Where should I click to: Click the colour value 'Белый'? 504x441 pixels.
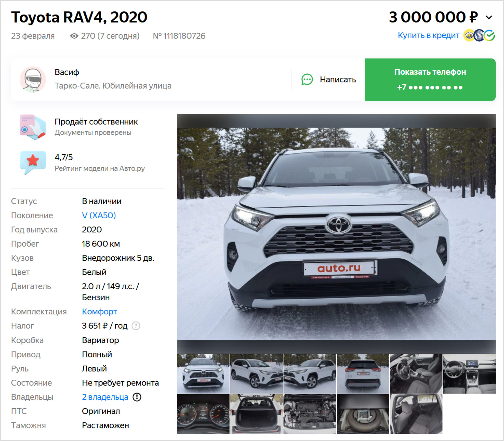pyautogui.click(x=94, y=272)
